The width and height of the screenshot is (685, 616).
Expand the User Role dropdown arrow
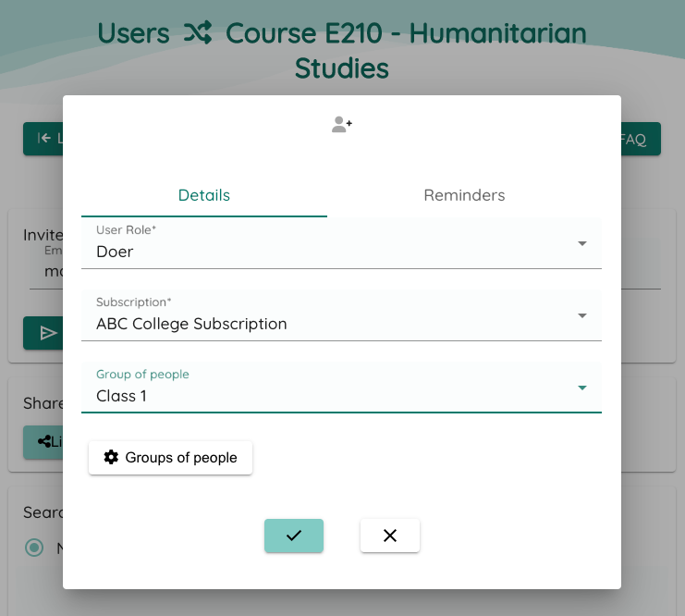point(581,243)
